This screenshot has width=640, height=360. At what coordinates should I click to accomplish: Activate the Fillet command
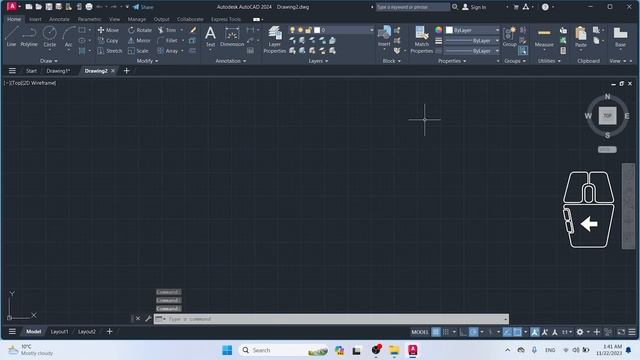[x=168, y=40]
